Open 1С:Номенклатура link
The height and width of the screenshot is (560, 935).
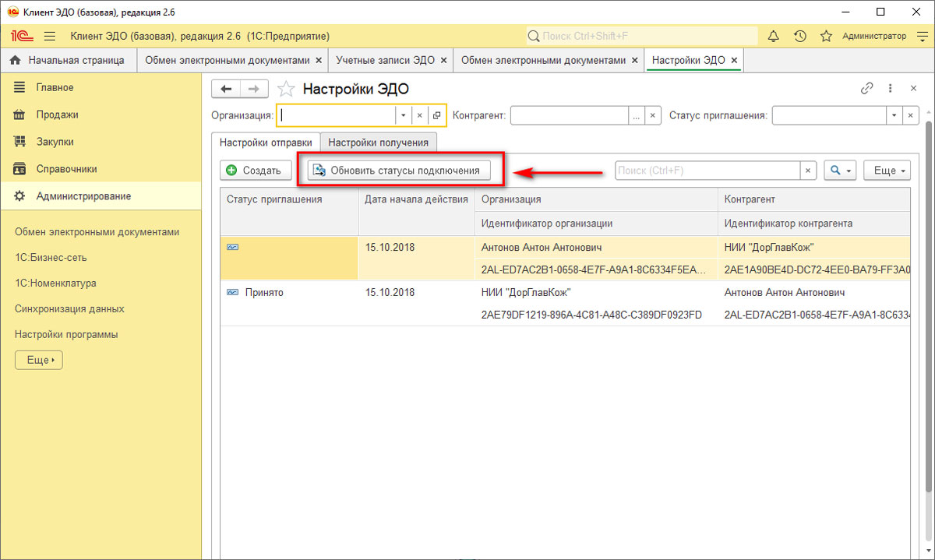(x=55, y=284)
